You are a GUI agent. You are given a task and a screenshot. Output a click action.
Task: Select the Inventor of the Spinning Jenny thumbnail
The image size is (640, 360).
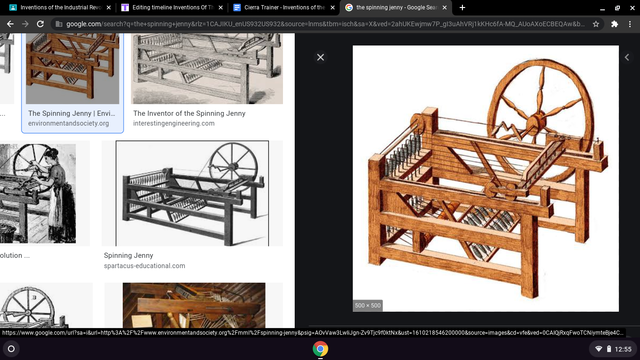coord(207,69)
